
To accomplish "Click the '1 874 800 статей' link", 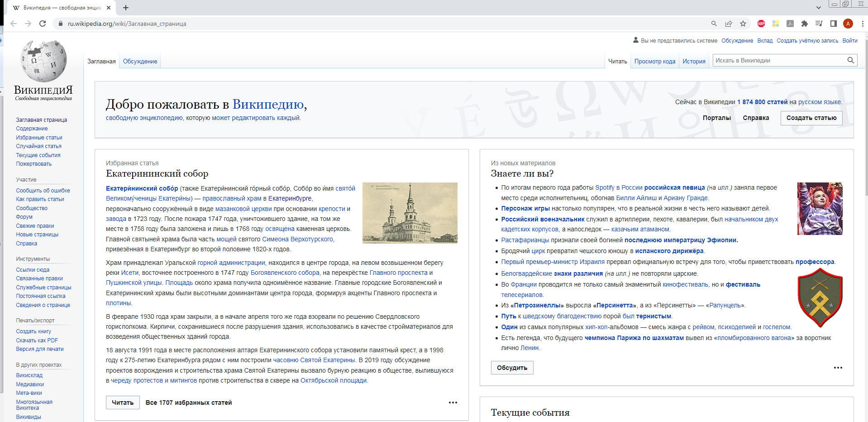I will point(762,102).
